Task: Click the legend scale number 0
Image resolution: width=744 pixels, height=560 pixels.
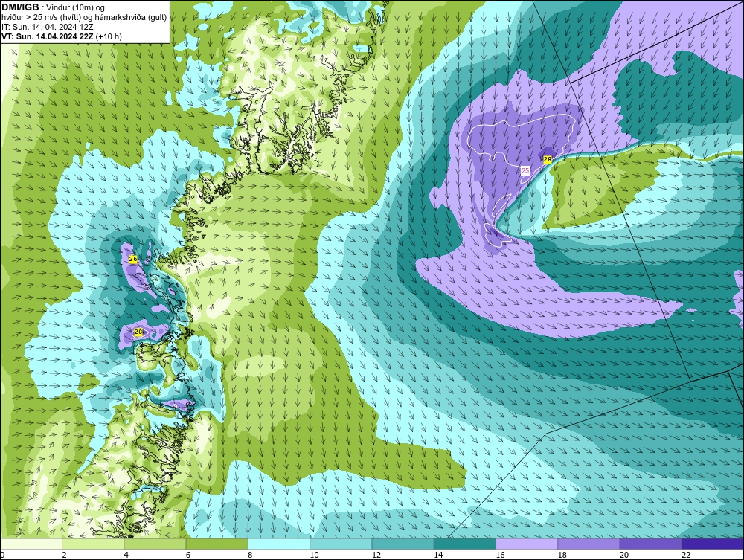Action: coord(2,556)
